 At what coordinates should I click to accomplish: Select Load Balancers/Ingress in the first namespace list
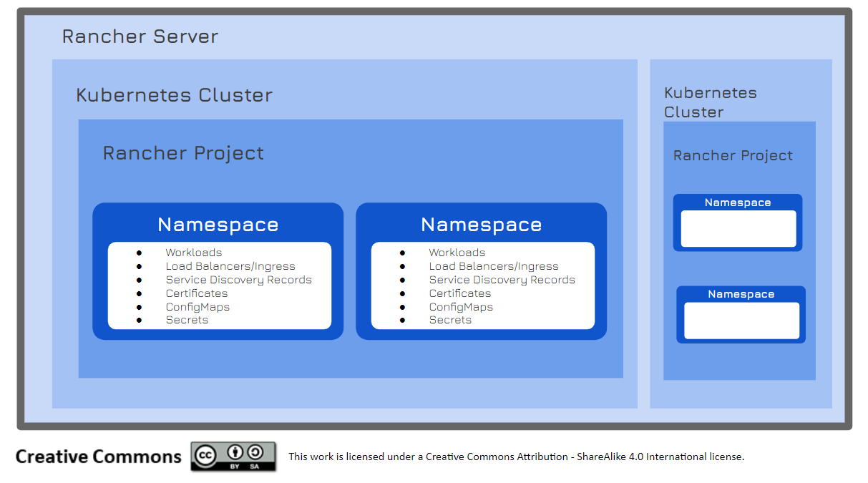click(230, 266)
